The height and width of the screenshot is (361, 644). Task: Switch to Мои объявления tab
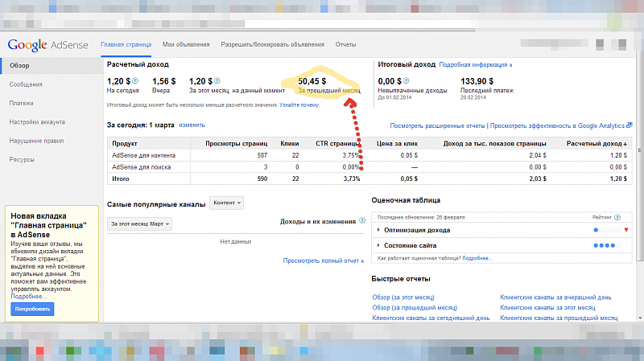[x=186, y=44]
